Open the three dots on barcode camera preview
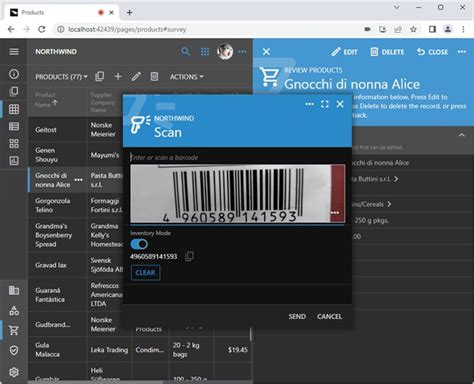 (335, 213)
